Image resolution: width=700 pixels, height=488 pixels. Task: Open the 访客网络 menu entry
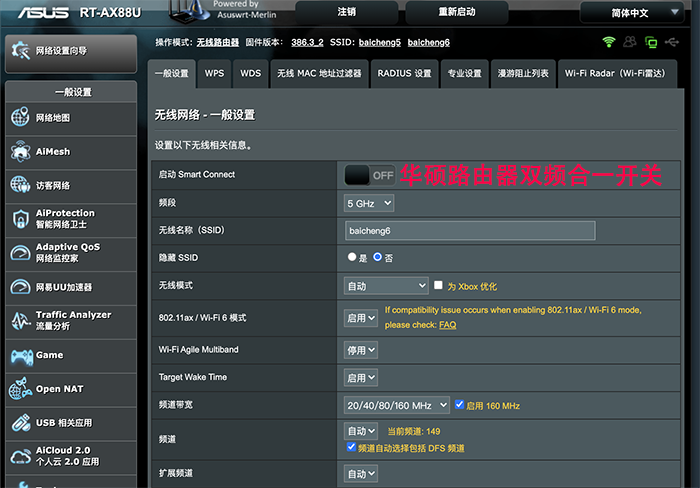pos(71,186)
